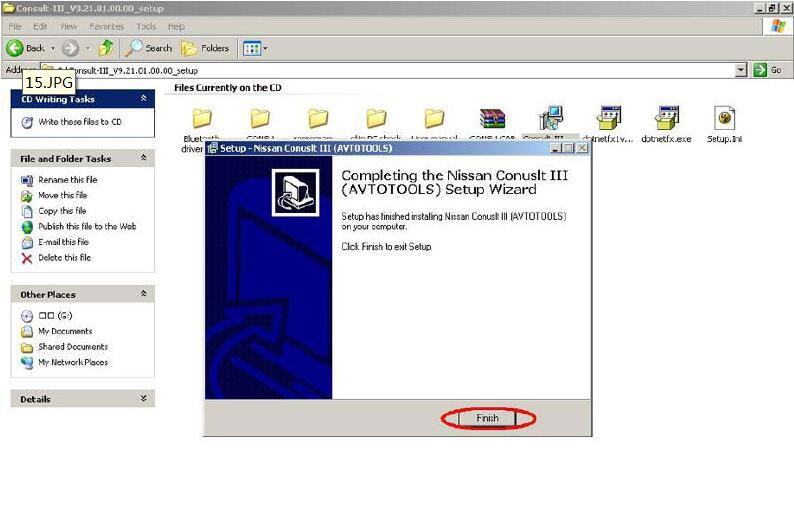Image resolution: width=794 pixels, height=530 pixels.
Task: Open the Views dropdown button
Action: click(255, 49)
